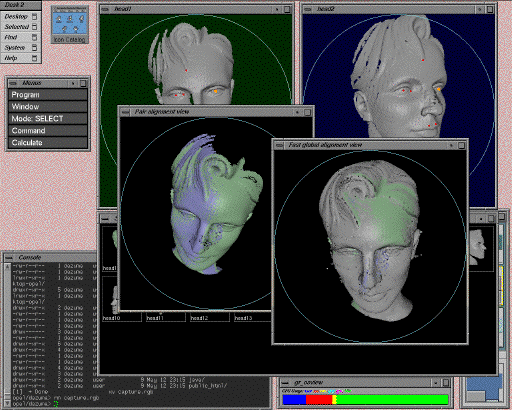This screenshot has width=512, height=410.
Task: Select the head12 thumbnail slot
Action: coord(210,317)
